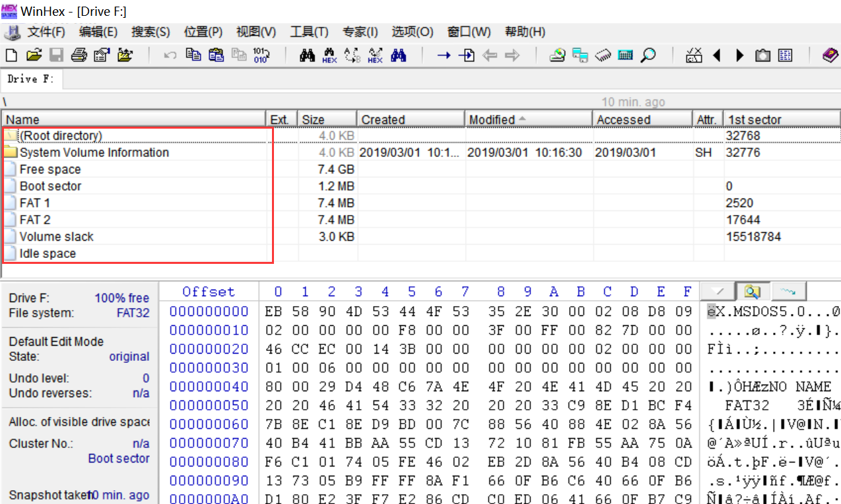Image resolution: width=841 pixels, height=504 pixels.
Task: Click the Find text binoculars icon
Action: (307, 55)
